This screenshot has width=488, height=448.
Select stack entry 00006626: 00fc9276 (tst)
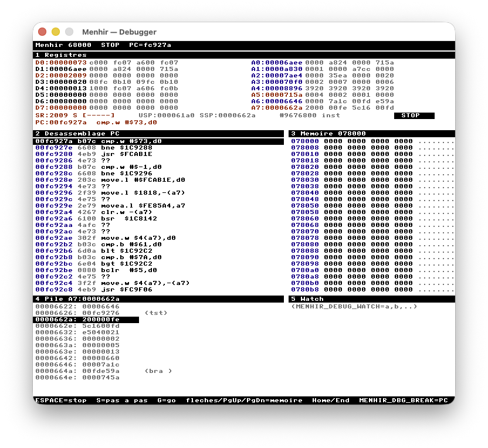(101, 313)
